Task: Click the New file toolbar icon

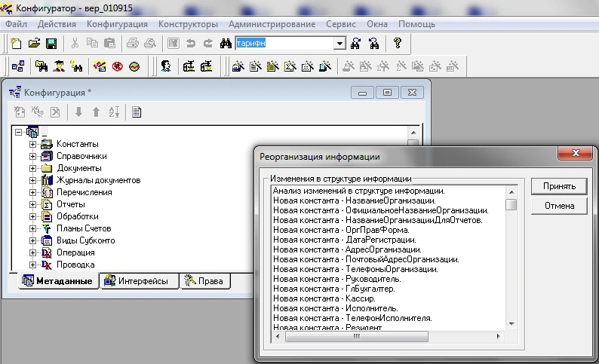Action: pos(17,44)
